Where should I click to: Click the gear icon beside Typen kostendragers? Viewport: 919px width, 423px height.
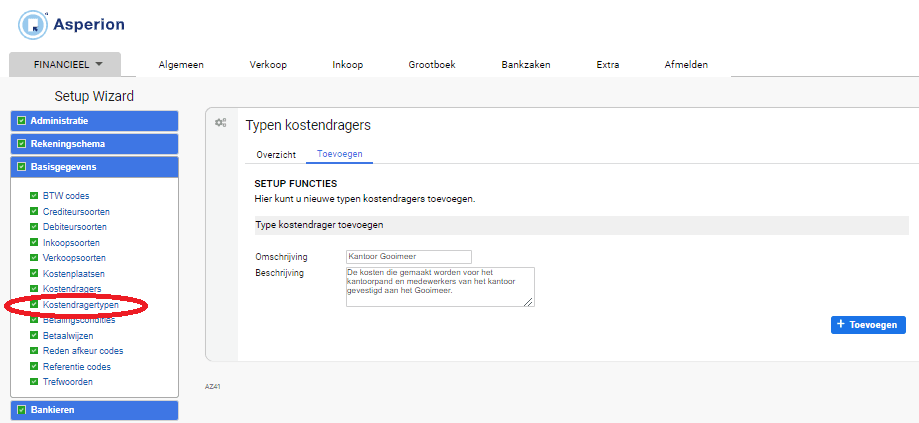point(220,122)
